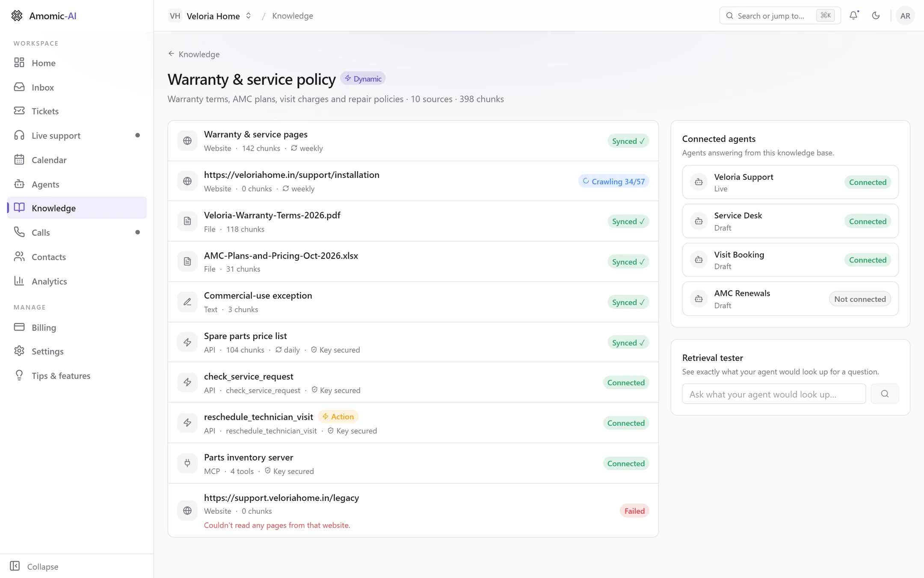Click the pencil icon for Commercial-use exception
Image resolution: width=924 pixels, height=578 pixels.
tap(187, 302)
